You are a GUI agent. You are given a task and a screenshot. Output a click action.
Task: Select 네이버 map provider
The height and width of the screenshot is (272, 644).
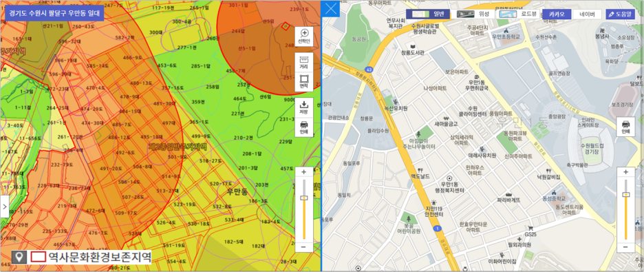pos(587,14)
